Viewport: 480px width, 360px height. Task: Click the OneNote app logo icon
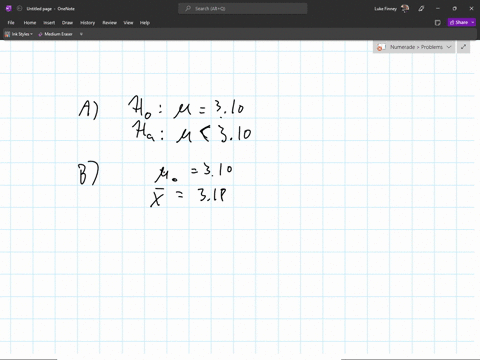coord(9,9)
